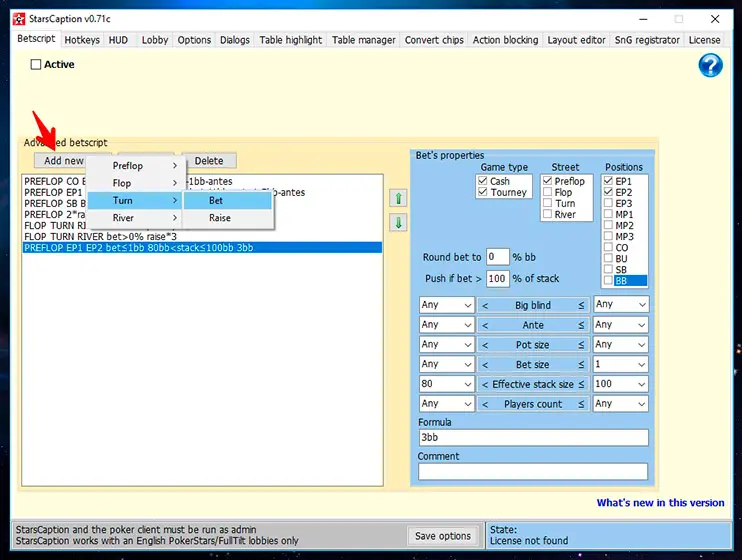Open the Layout editor tab
The image size is (742, 560).
pyautogui.click(x=577, y=40)
